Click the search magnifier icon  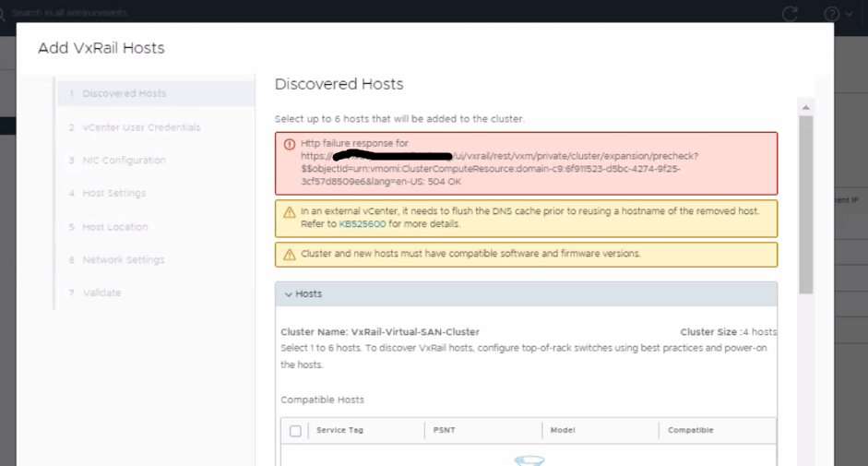(x=3, y=14)
